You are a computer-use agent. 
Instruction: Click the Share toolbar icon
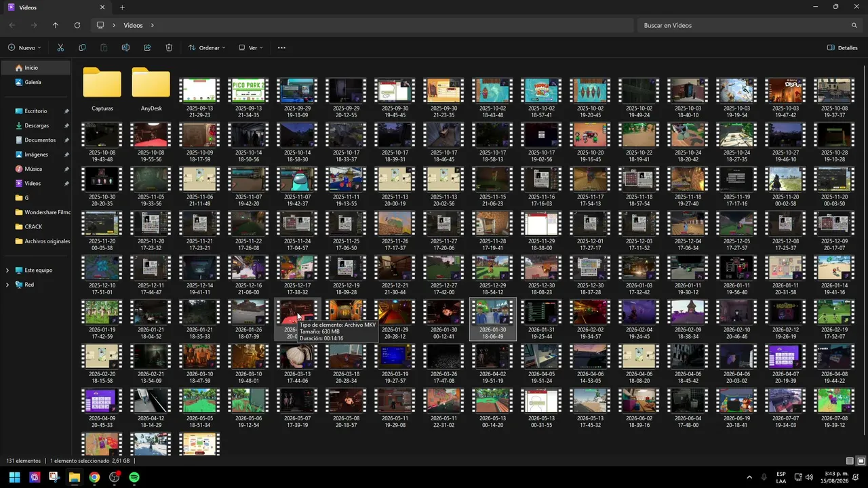147,48
